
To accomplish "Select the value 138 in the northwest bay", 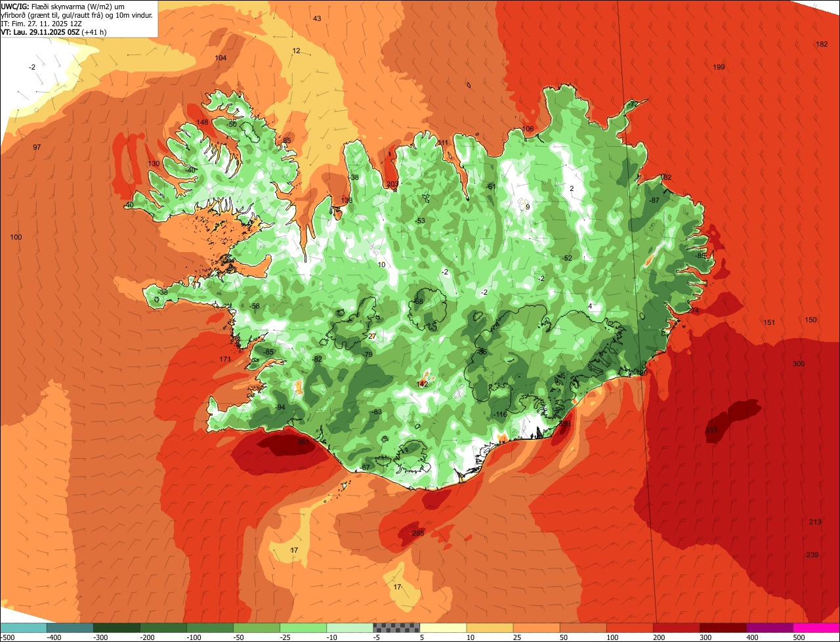I will tap(346, 200).
